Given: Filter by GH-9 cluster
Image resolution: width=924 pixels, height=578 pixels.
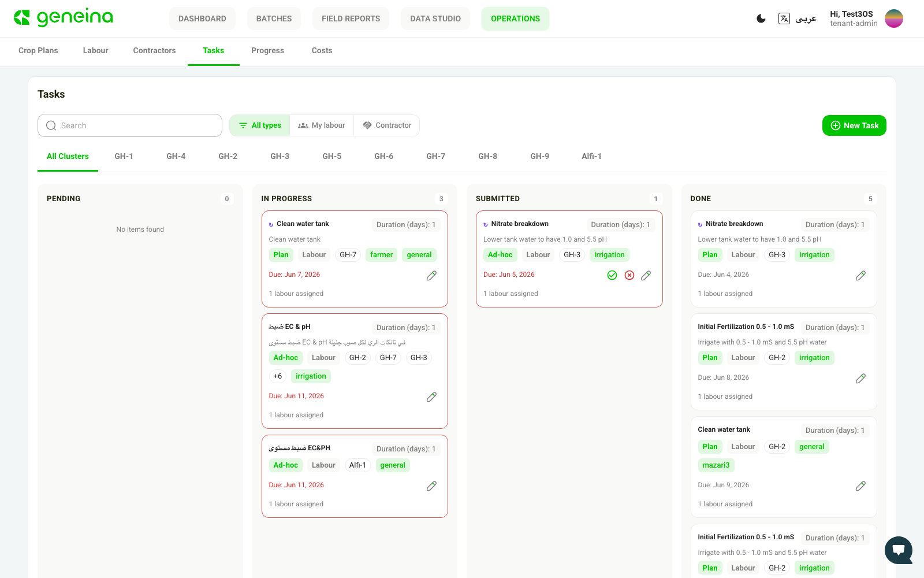Looking at the screenshot, I should (x=539, y=157).
